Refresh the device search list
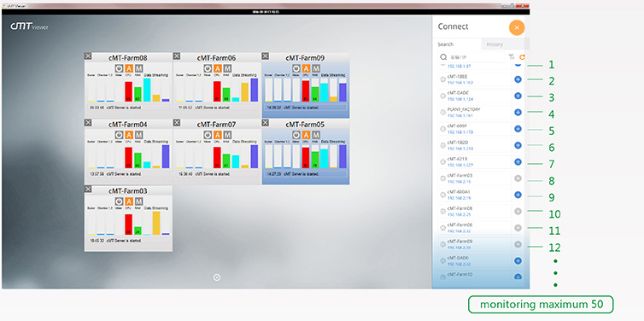Viewport: 644px width, 321px height. [x=523, y=57]
